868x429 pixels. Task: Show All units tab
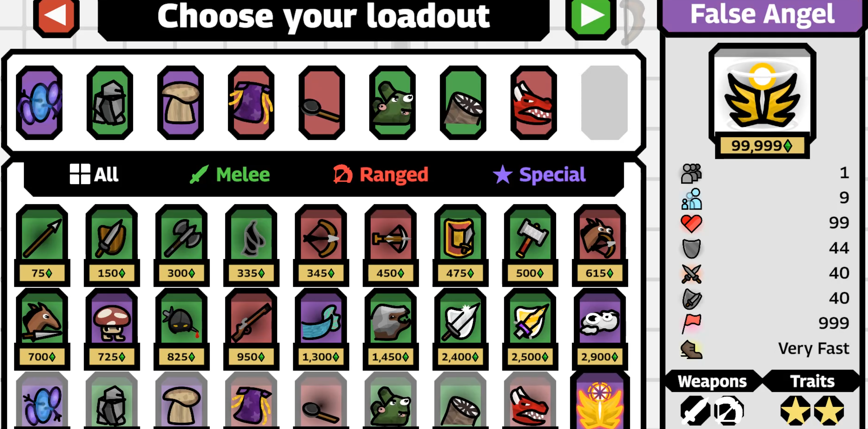[94, 175]
